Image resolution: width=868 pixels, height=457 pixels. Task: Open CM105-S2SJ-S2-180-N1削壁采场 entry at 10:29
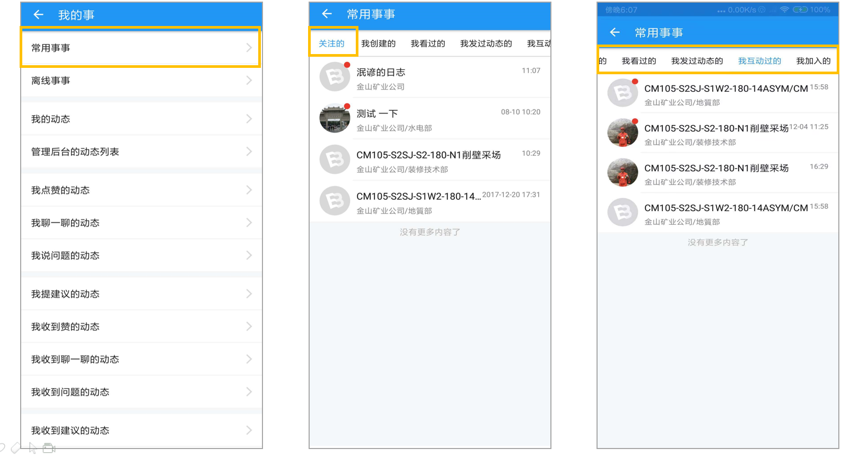430,160
